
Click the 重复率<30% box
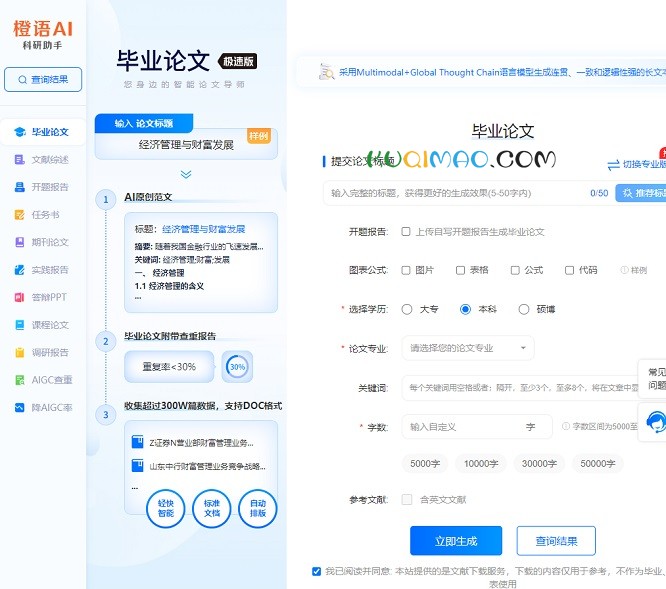coord(169,366)
